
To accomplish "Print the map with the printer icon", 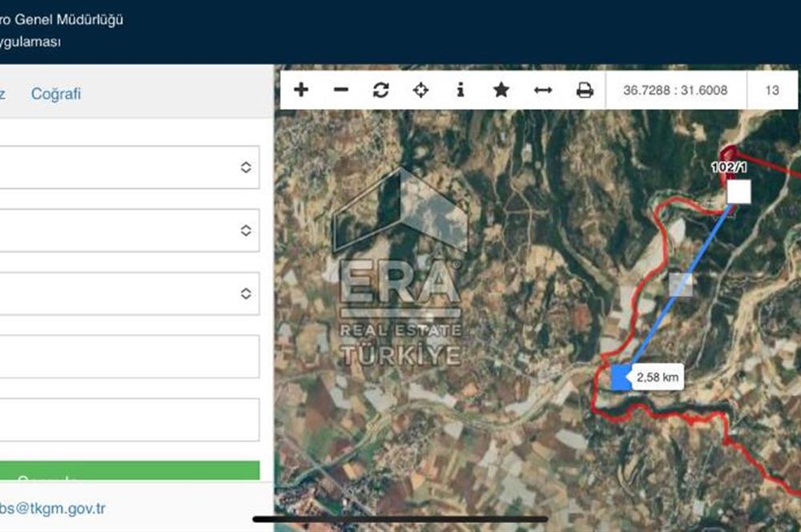I will tap(585, 91).
